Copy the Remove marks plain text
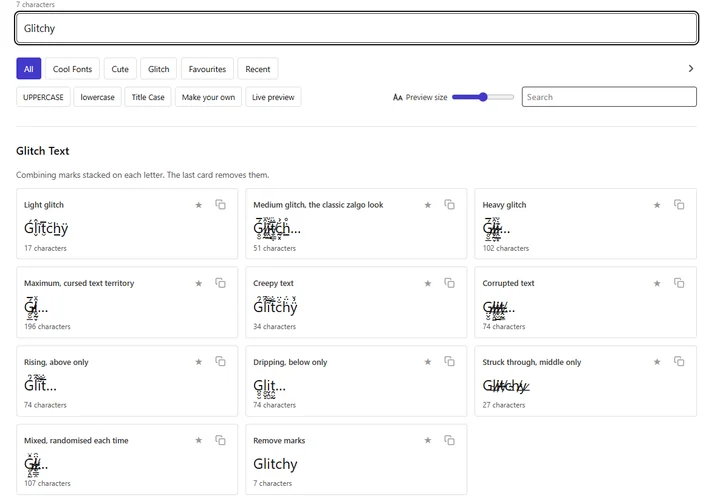 [450, 440]
